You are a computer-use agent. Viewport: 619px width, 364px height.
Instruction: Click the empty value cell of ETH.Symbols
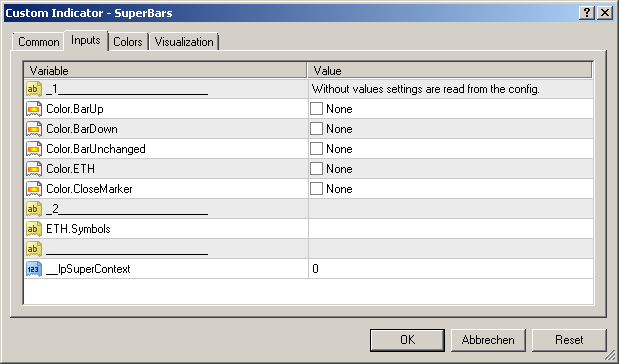pyautogui.click(x=450, y=229)
